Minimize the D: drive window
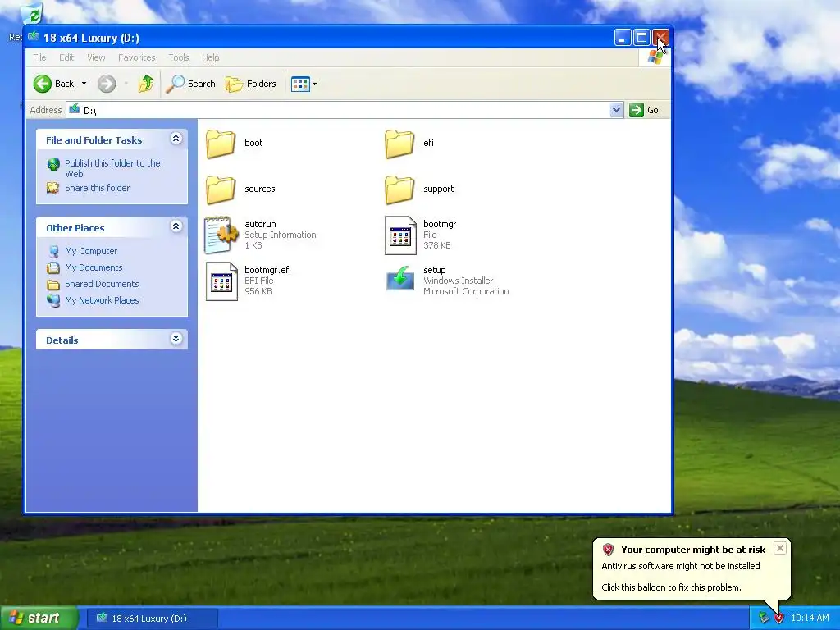The height and width of the screenshot is (630, 840). click(623, 38)
